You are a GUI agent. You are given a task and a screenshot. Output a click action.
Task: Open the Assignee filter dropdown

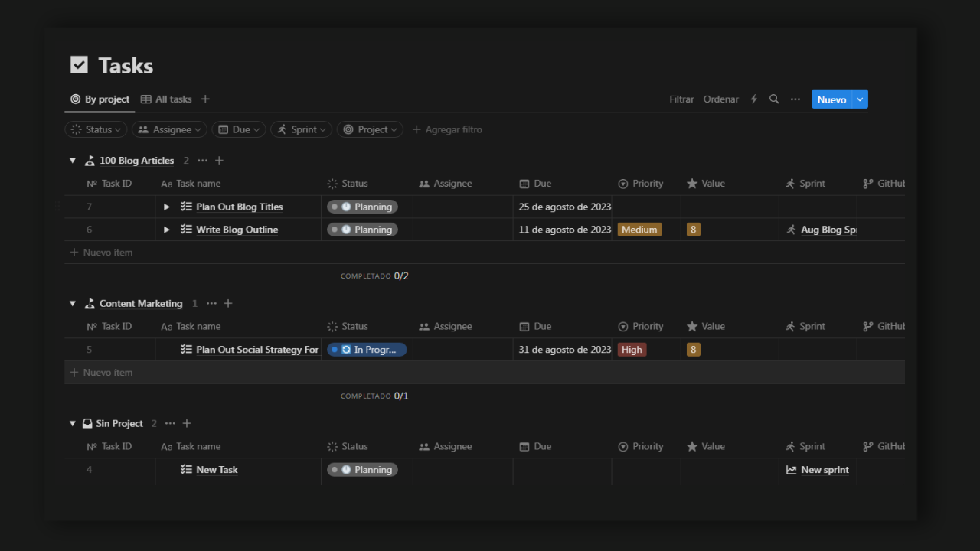[169, 129]
